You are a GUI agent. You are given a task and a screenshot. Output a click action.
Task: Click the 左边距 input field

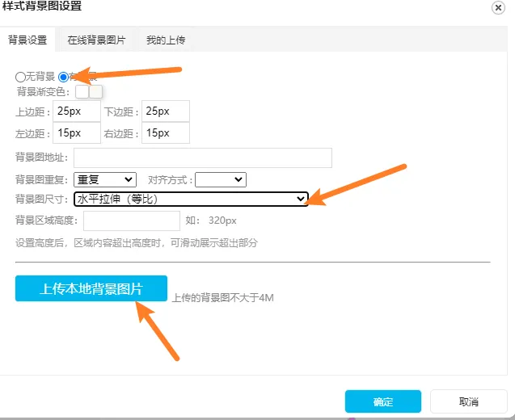click(77, 133)
